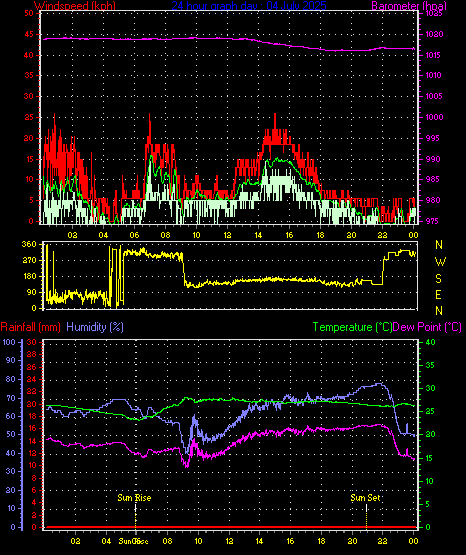
Task: Click the compass letter S label
Action: pyautogui.click(x=438, y=279)
